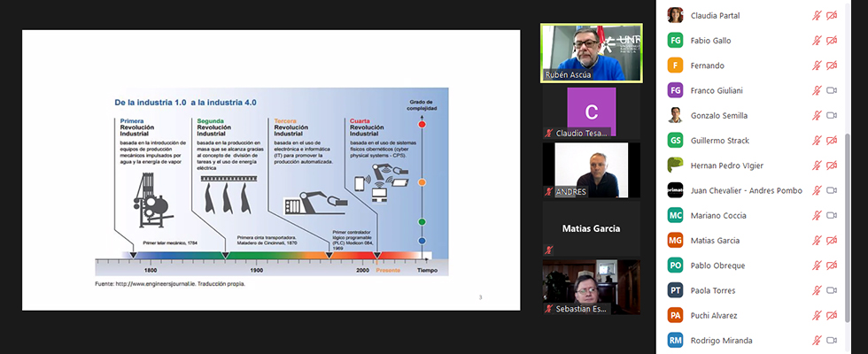Click the 1784 triangle marker on slide timeline

click(x=132, y=255)
